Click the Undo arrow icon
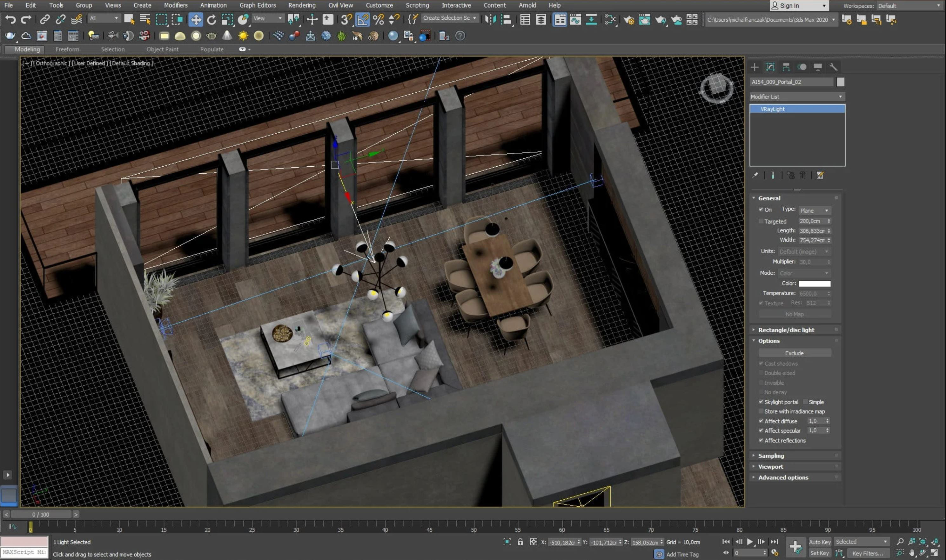 pos(10,19)
